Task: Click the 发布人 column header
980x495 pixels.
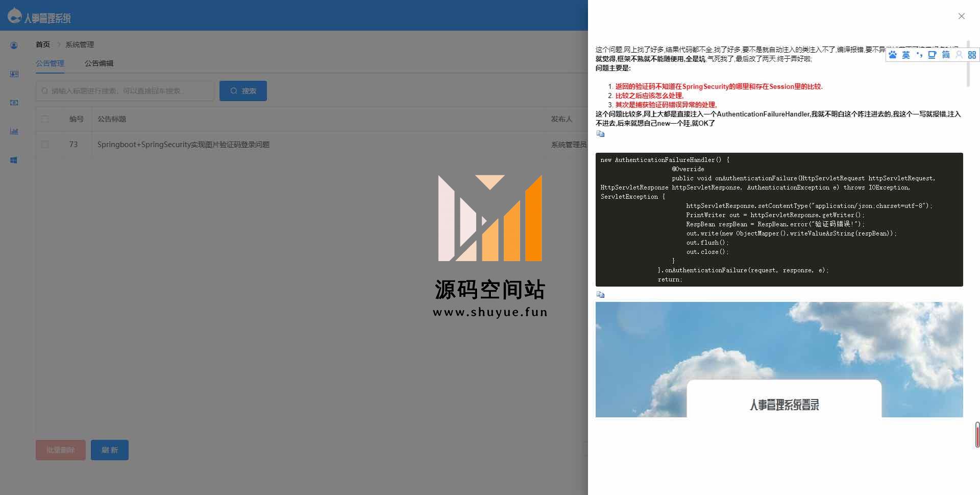Action: point(561,119)
